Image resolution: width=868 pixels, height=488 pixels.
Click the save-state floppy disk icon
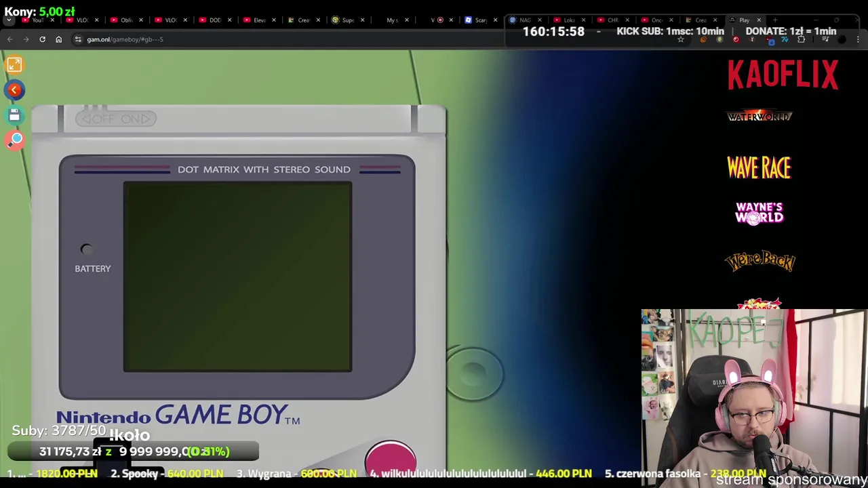pos(14,115)
